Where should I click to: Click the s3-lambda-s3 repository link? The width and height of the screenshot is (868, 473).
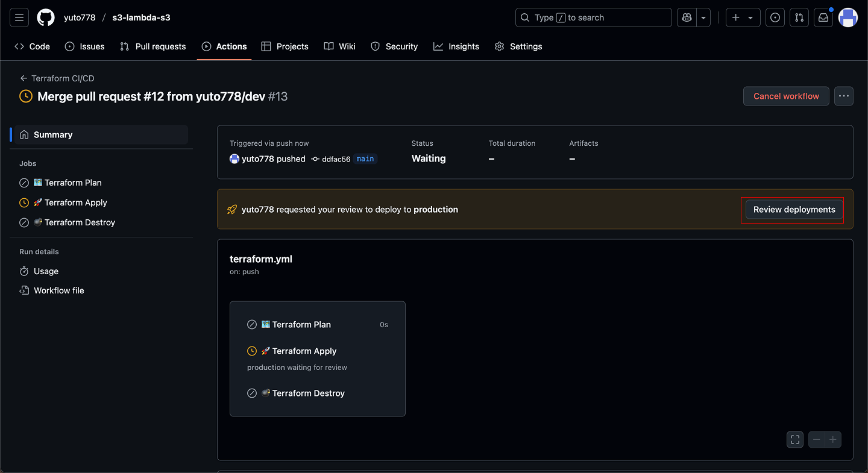click(141, 17)
